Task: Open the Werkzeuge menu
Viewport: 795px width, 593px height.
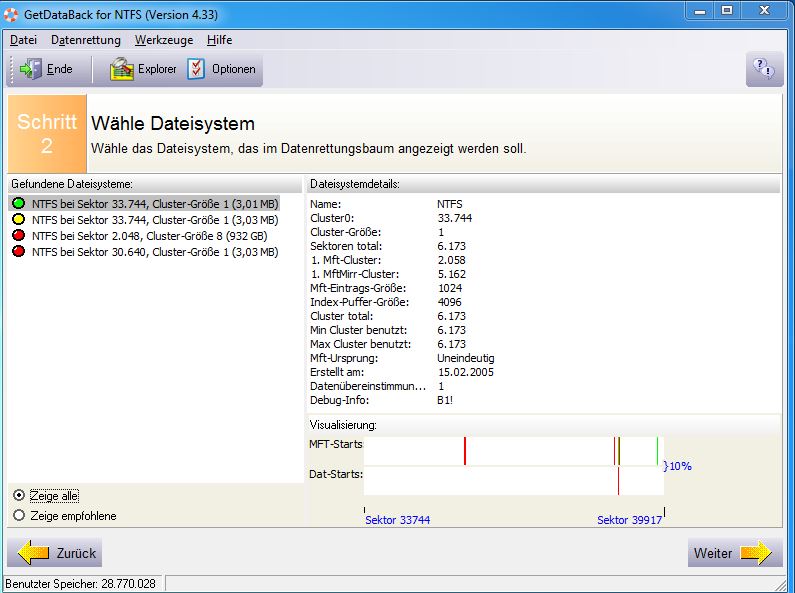Action: tap(164, 40)
